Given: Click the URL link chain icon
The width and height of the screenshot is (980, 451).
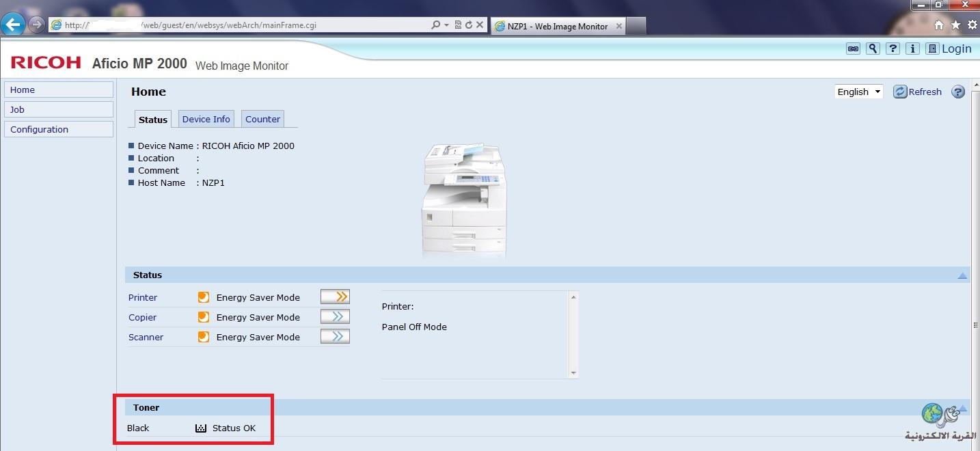Looking at the screenshot, I should (853, 49).
